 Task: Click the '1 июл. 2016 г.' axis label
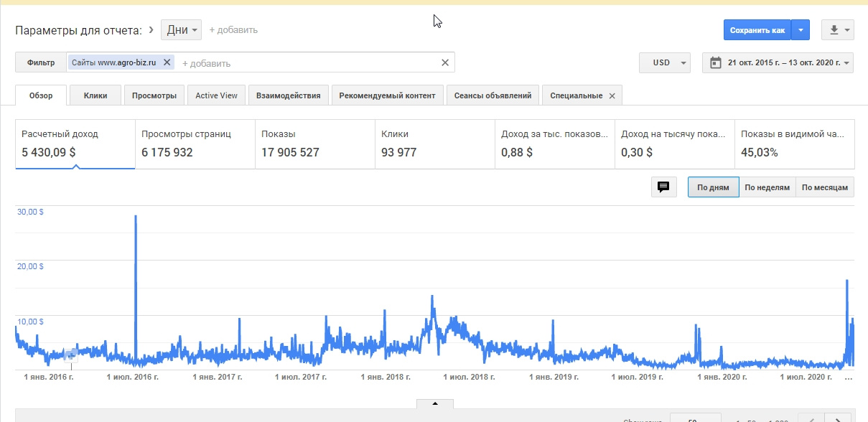coord(133,376)
